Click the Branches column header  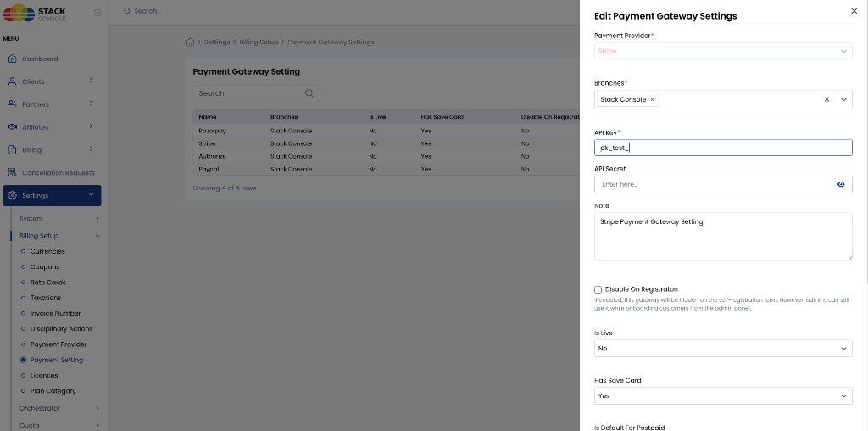(284, 117)
